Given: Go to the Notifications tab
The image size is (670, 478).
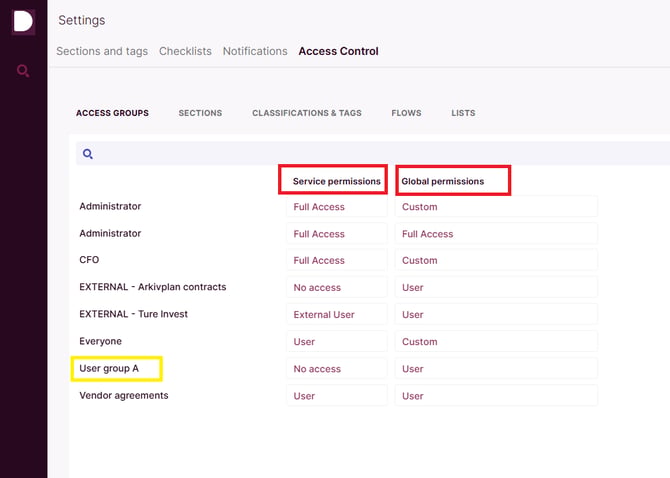Looking at the screenshot, I should (x=255, y=51).
